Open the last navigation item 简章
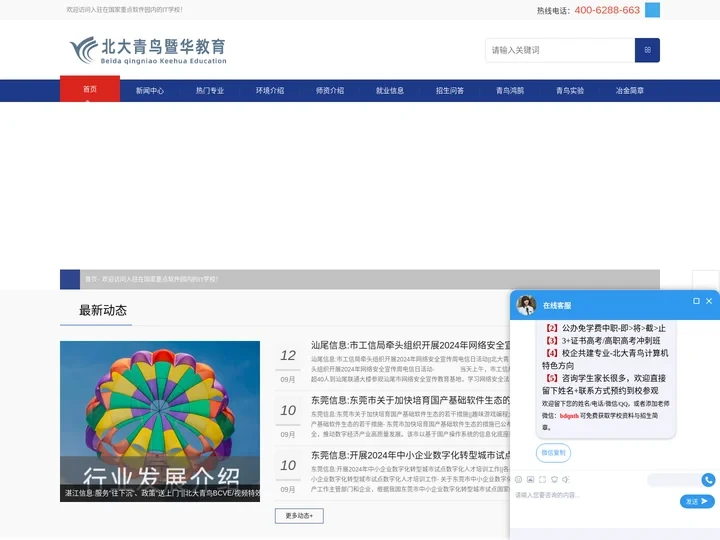Viewport: 720px width, 540px height. click(x=630, y=91)
